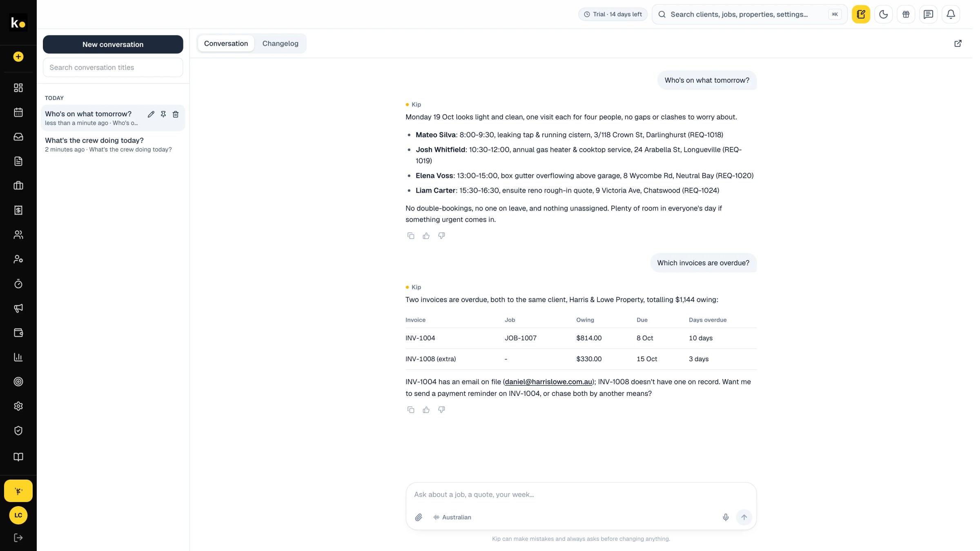The width and height of the screenshot is (980, 551).
Task: Thumbs up the Monday schedule reply
Action: point(426,236)
